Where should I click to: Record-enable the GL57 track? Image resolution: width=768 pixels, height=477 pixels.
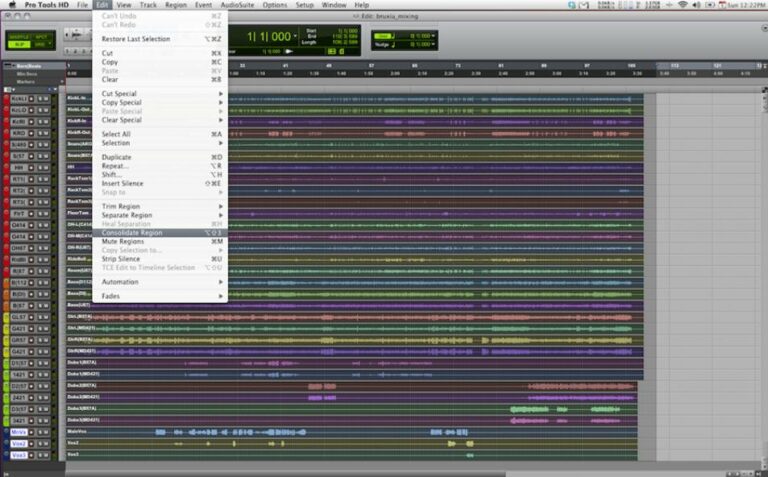tap(31, 317)
